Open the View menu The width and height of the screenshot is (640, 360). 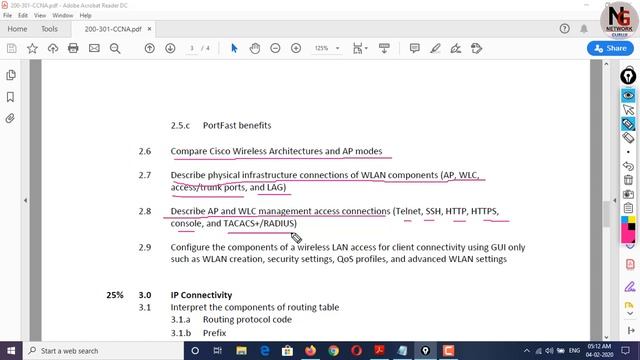[x=40, y=16]
